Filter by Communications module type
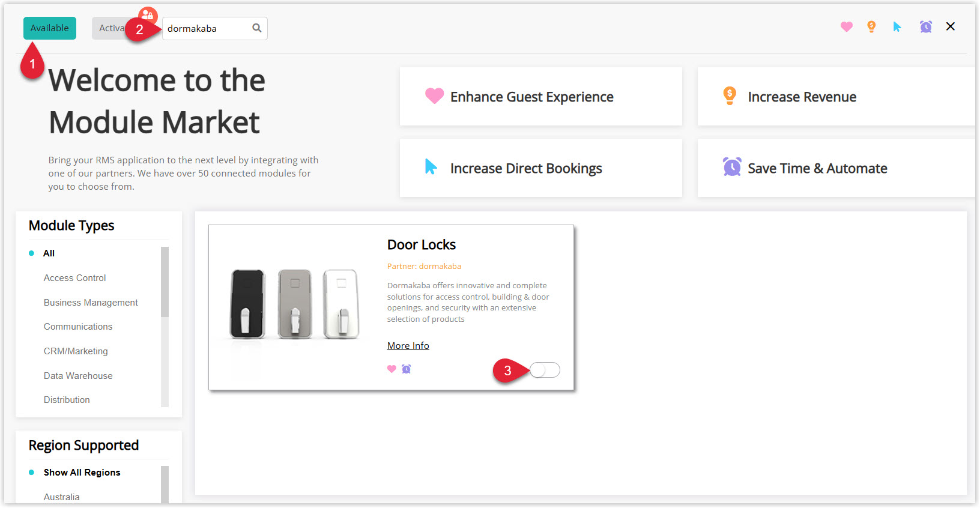 [x=78, y=327]
